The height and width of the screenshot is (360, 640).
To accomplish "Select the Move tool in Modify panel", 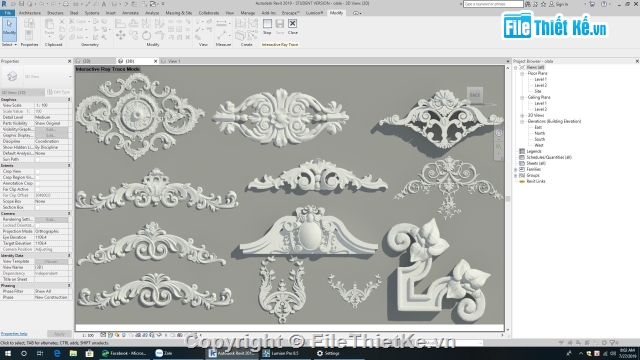I will point(120,36).
